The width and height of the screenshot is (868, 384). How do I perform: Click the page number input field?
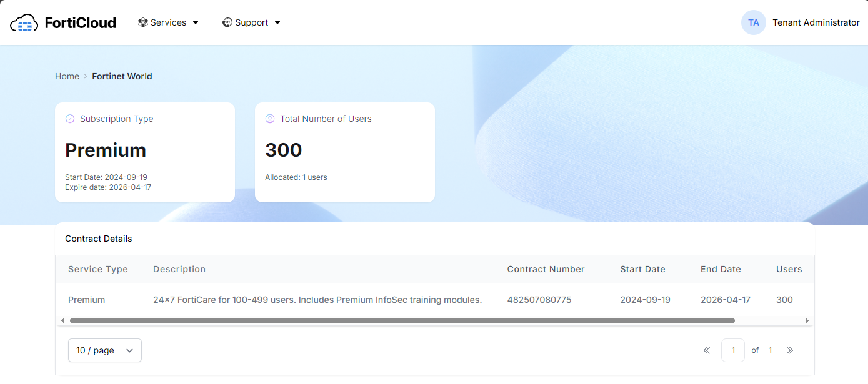pos(733,350)
